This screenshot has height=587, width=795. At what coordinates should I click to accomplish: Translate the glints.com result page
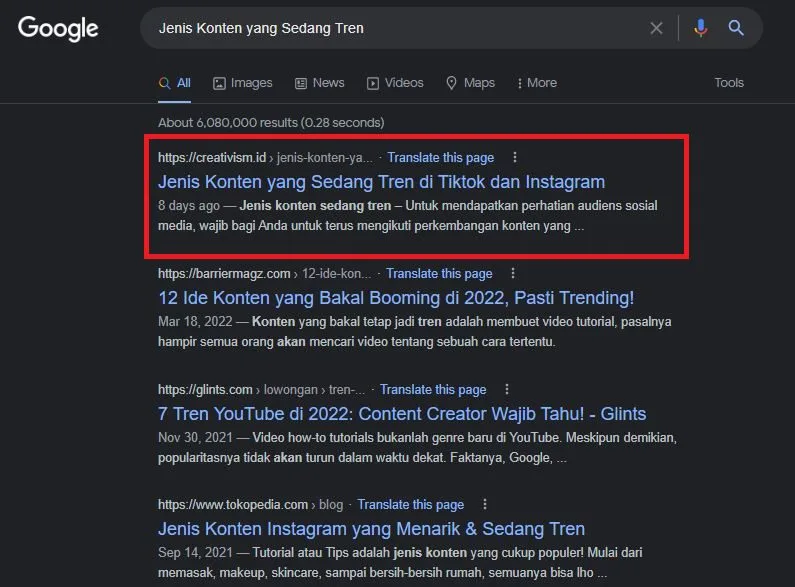click(x=433, y=390)
